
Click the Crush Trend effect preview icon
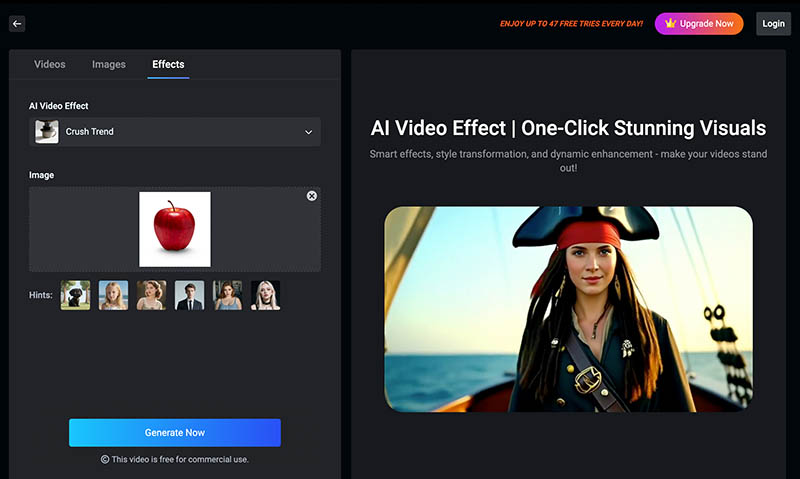coord(47,132)
